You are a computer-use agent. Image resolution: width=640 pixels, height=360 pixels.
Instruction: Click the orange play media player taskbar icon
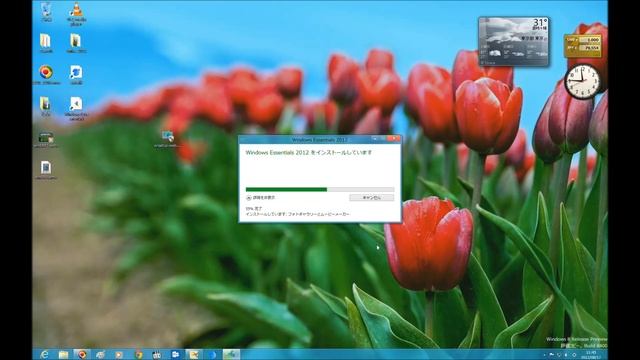(x=119, y=354)
